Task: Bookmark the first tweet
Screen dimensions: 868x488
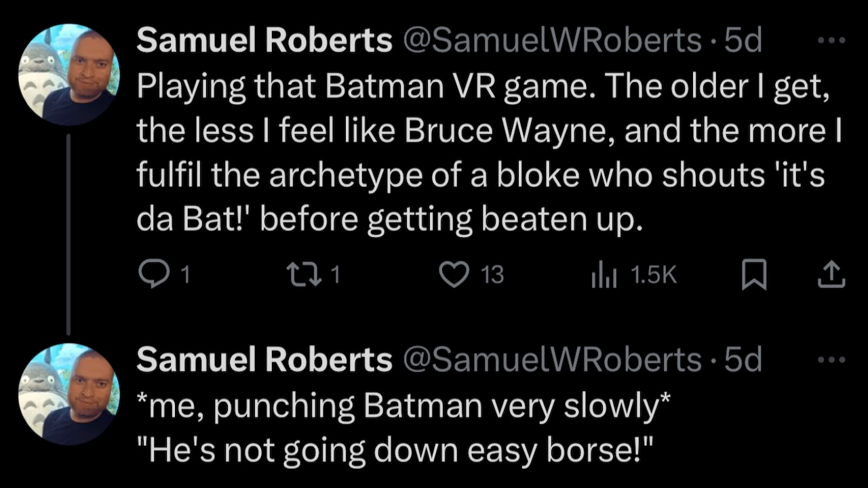Action: click(x=753, y=274)
